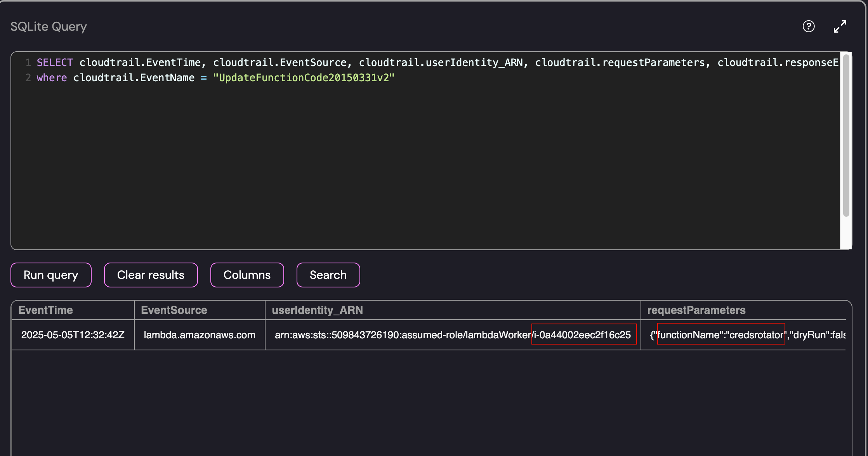
Task: Click the SELECT keyword in editor
Action: [x=55, y=63]
